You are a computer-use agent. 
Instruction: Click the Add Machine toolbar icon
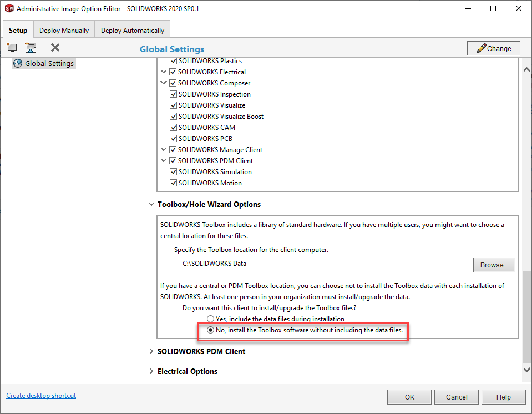coord(12,48)
